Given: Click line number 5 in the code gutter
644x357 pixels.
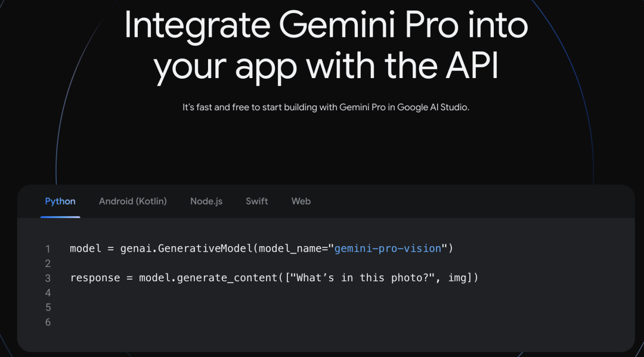Looking at the screenshot, I should point(48,308).
